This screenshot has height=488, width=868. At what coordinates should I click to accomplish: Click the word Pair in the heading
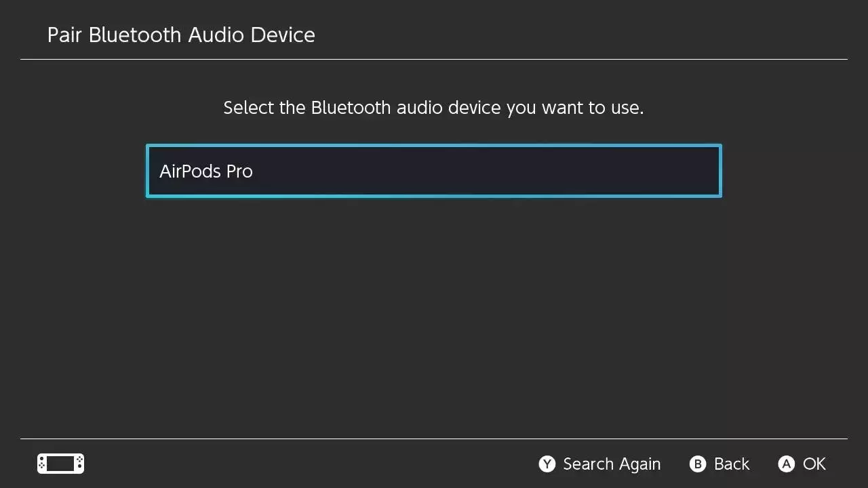pyautogui.click(x=64, y=35)
